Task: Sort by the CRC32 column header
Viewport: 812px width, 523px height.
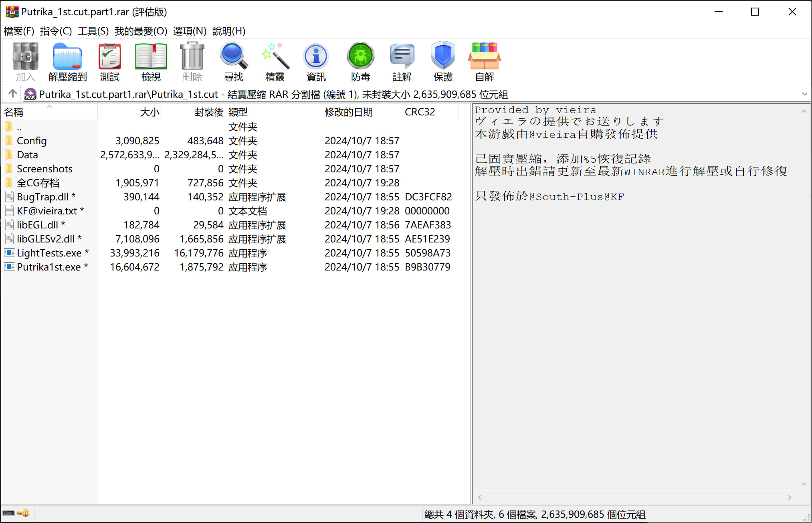Action: point(420,112)
